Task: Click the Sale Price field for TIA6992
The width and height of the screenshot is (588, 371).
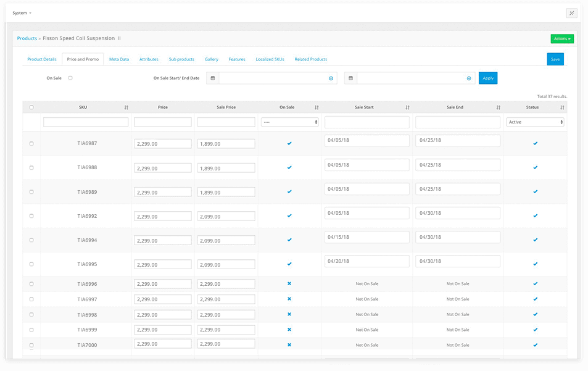Action: (x=226, y=216)
